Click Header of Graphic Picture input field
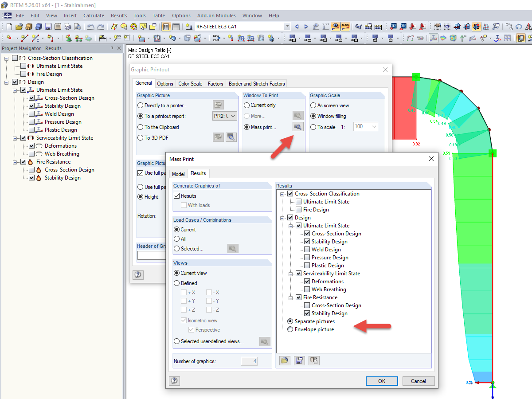The width and height of the screenshot is (532, 399). 152,255
